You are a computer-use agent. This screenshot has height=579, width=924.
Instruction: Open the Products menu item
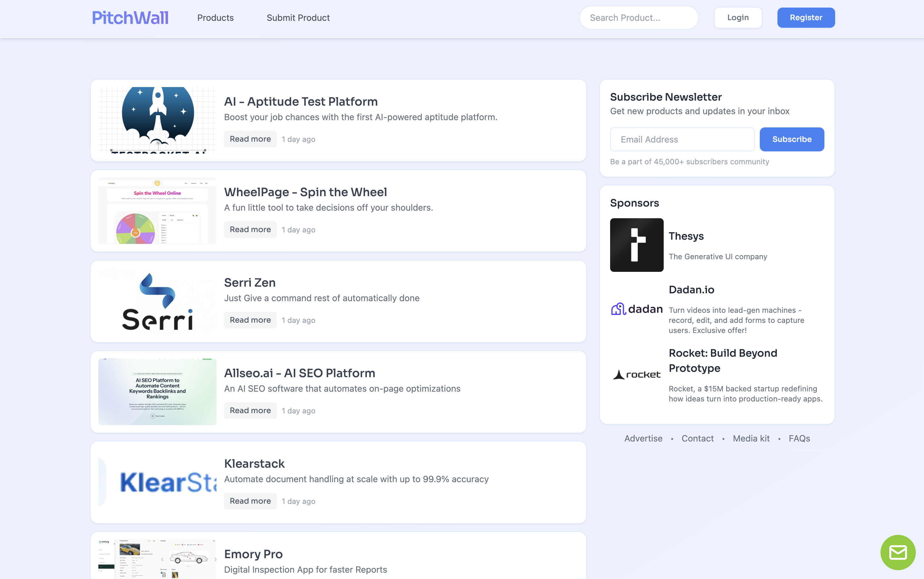(216, 18)
